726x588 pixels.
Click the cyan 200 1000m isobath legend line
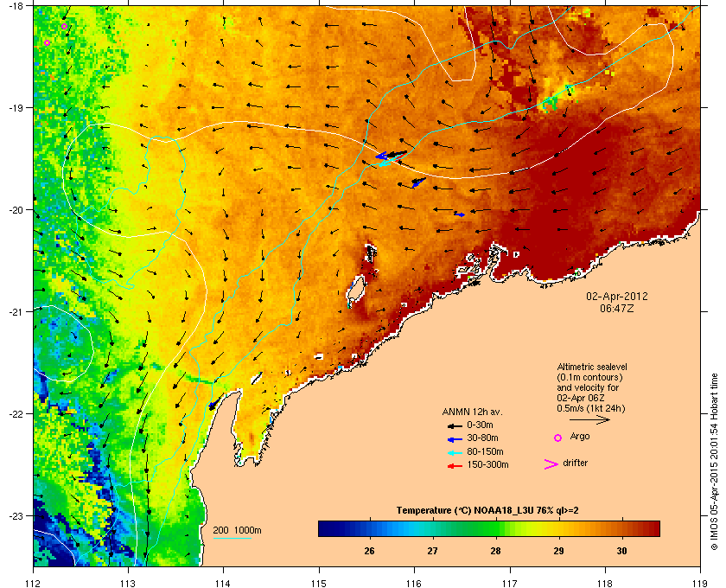point(232,539)
